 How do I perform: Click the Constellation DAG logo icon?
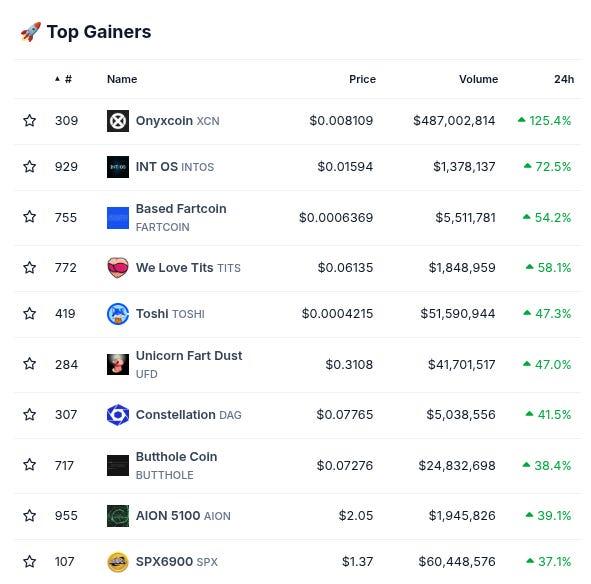[118, 415]
